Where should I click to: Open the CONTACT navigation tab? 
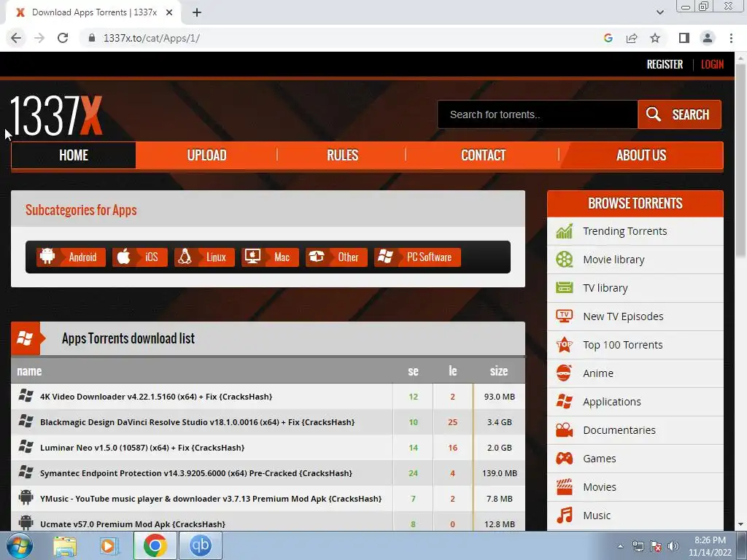[483, 155]
